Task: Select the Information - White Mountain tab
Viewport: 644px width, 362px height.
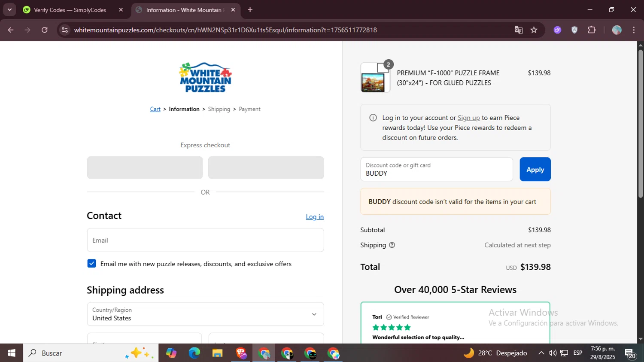Action: pyautogui.click(x=185, y=10)
